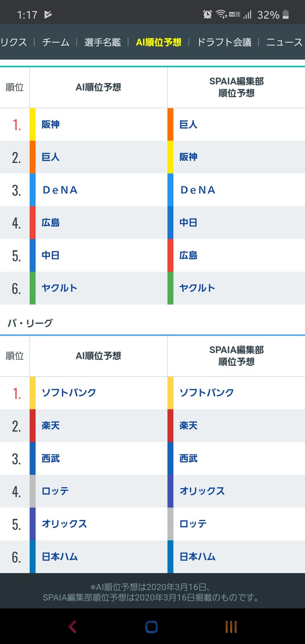The width and height of the screenshot is (305, 644).
Task: Switch to the チーム tab
Action: click(56, 42)
